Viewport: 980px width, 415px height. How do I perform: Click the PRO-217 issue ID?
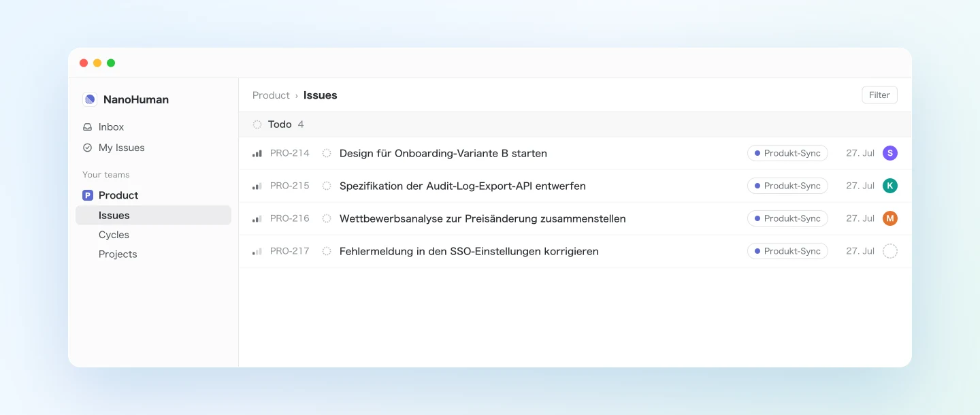[x=290, y=251]
